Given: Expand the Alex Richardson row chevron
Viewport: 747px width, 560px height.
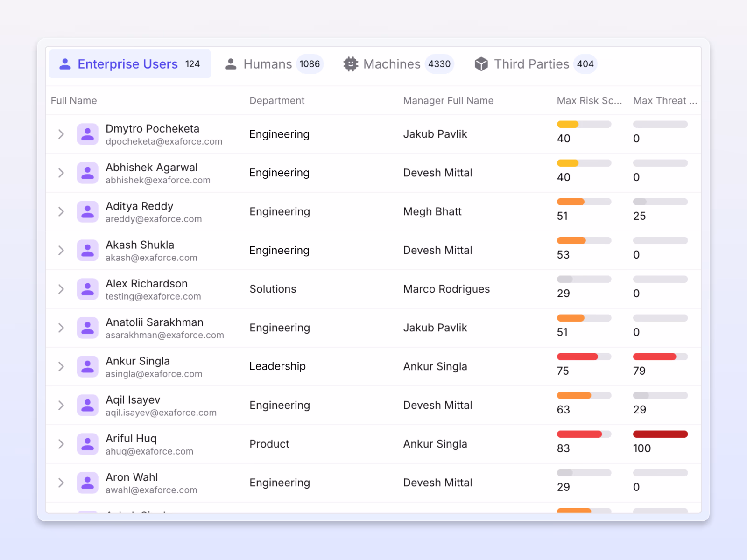Looking at the screenshot, I should [x=61, y=289].
